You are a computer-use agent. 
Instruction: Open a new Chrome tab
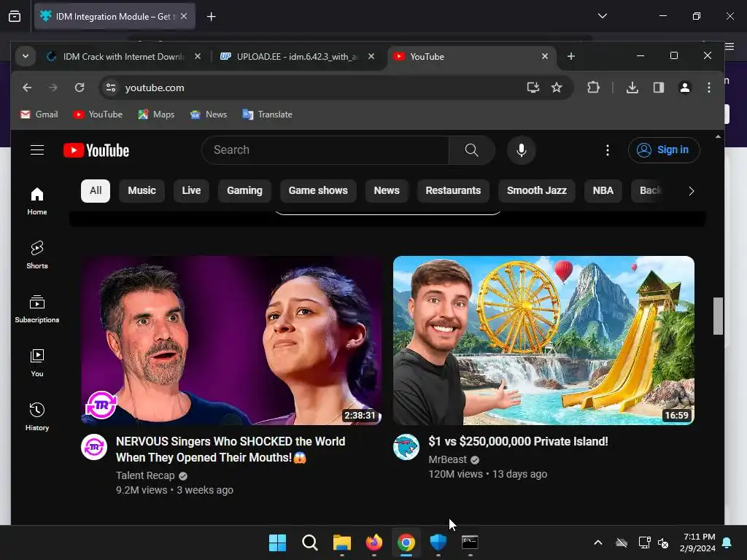[570, 57]
